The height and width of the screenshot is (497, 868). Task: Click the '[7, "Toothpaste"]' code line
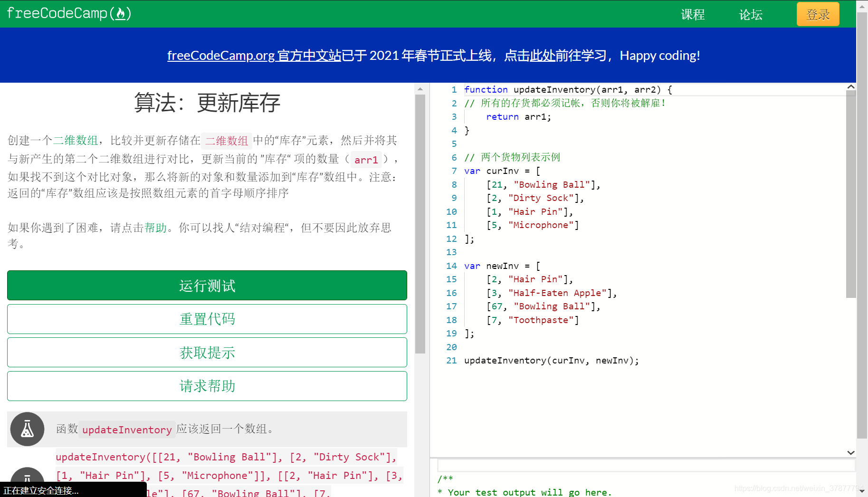click(533, 320)
